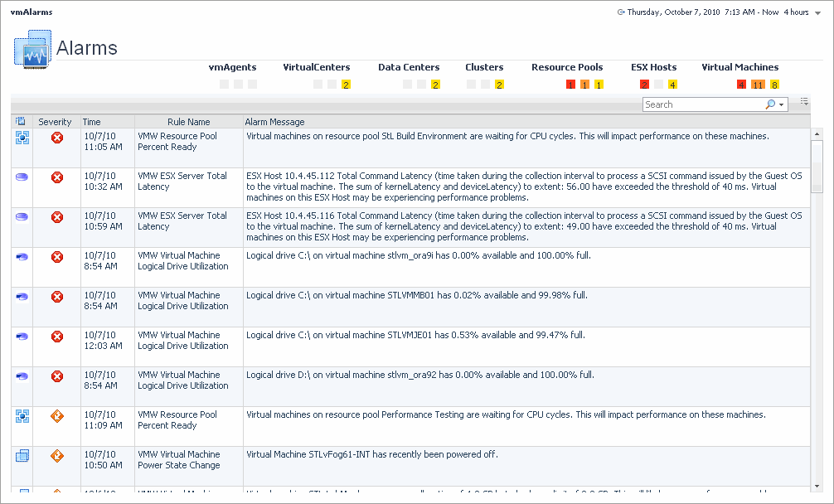Click the ESX host icon for 10.4.45.112 alarm
The height and width of the screenshot is (504, 834).
click(x=22, y=177)
